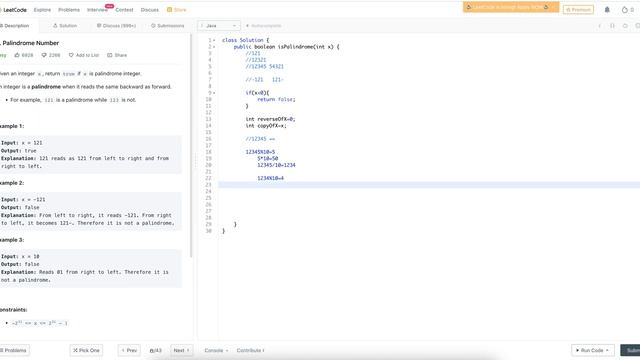Open Discuss in top navigation
This screenshot has height=360, width=640.
(x=150, y=10)
